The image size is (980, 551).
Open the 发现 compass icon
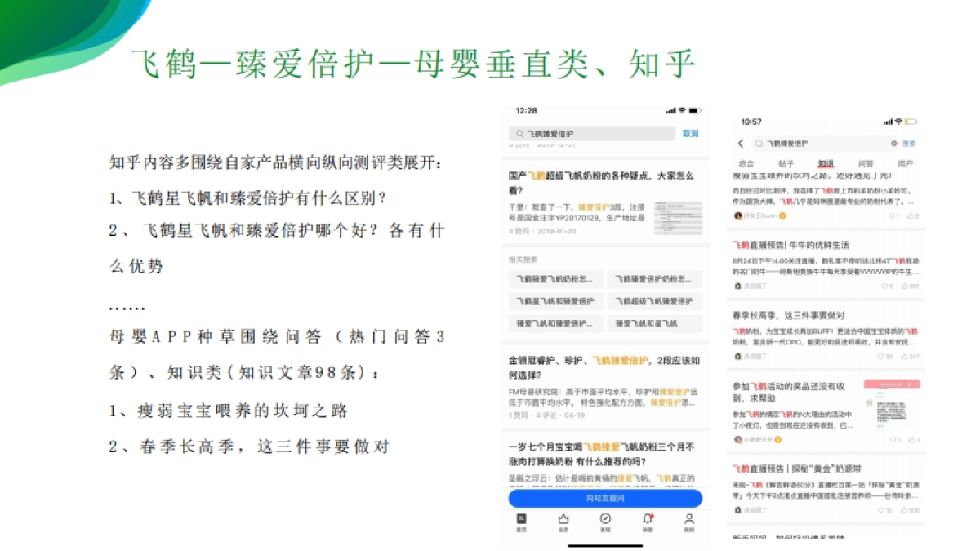(x=605, y=519)
